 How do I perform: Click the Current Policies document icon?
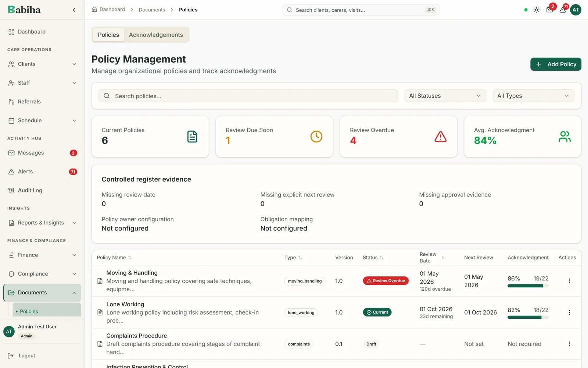192,137
